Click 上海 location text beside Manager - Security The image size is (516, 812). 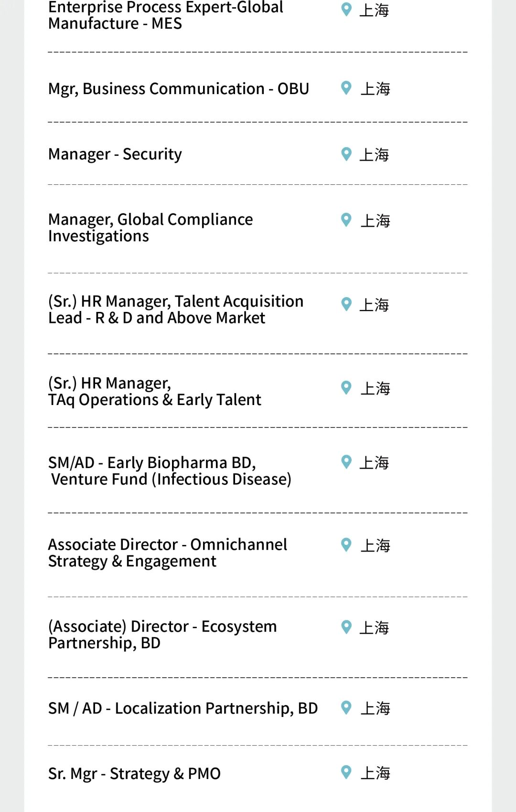click(x=374, y=155)
